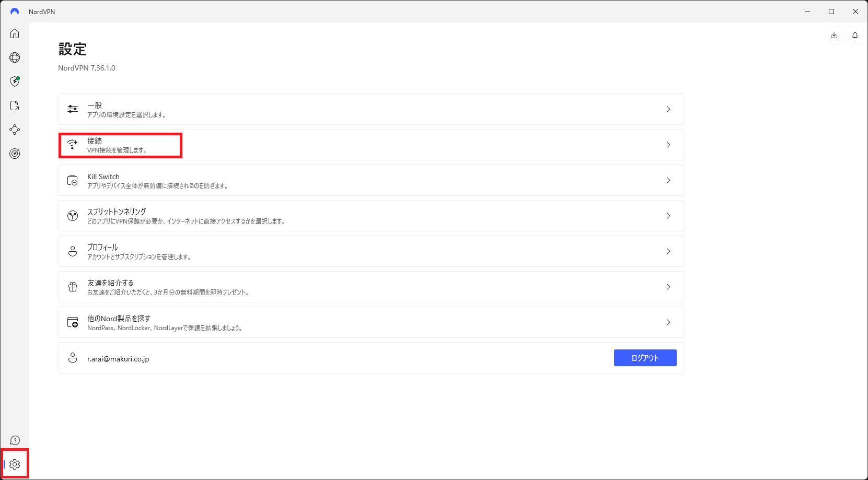Open Threat Protection shield icon
The image size is (868, 480).
pos(15,81)
